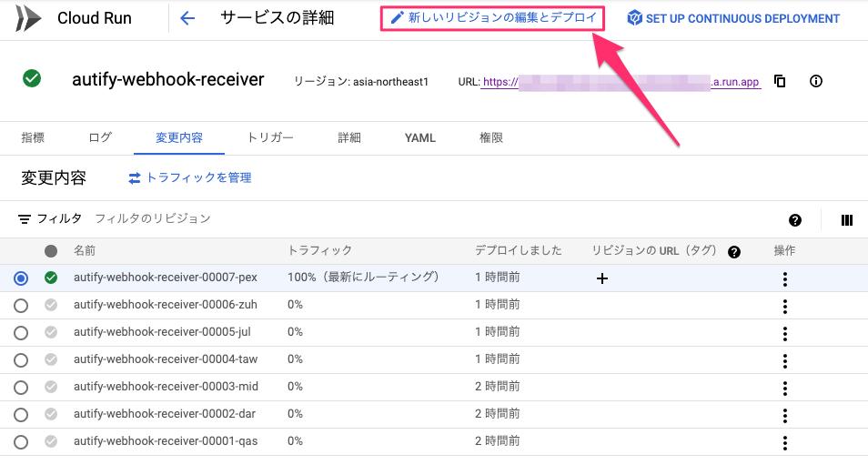Open the 詳細 tab

pyautogui.click(x=349, y=137)
